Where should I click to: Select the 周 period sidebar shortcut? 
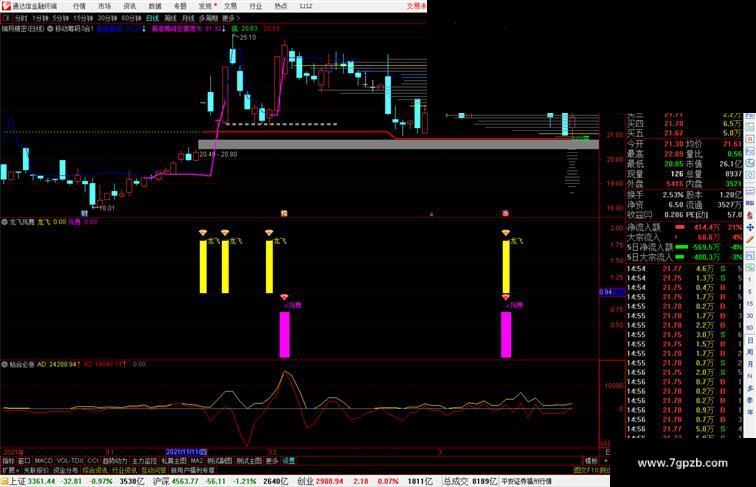pyautogui.click(x=750, y=352)
